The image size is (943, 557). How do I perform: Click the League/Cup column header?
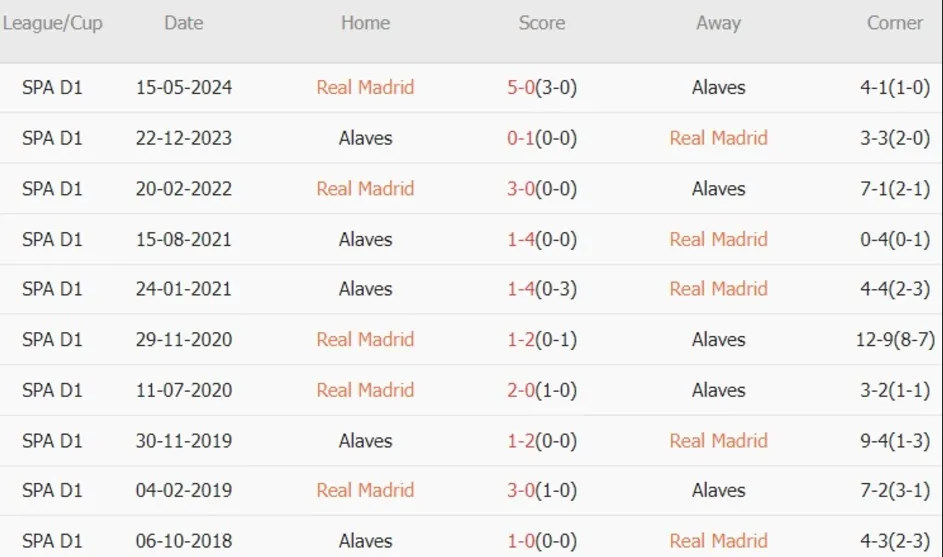[52, 23]
